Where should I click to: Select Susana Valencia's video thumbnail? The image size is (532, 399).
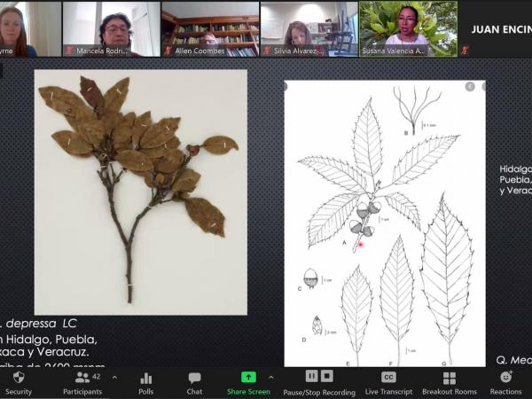pos(408,28)
